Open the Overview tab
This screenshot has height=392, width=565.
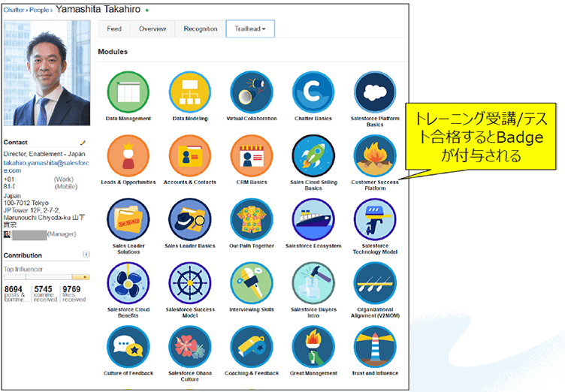coord(152,29)
